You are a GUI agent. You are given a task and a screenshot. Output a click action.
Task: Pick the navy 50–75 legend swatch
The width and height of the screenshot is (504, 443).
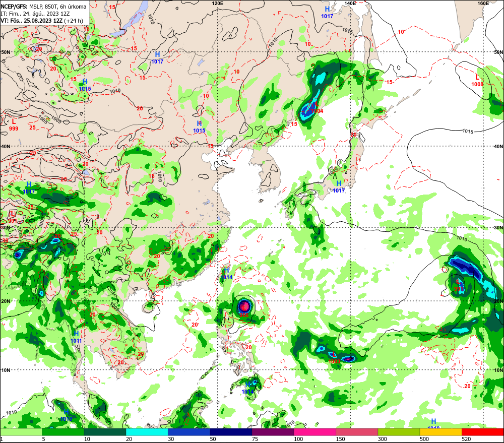click(x=231, y=432)
